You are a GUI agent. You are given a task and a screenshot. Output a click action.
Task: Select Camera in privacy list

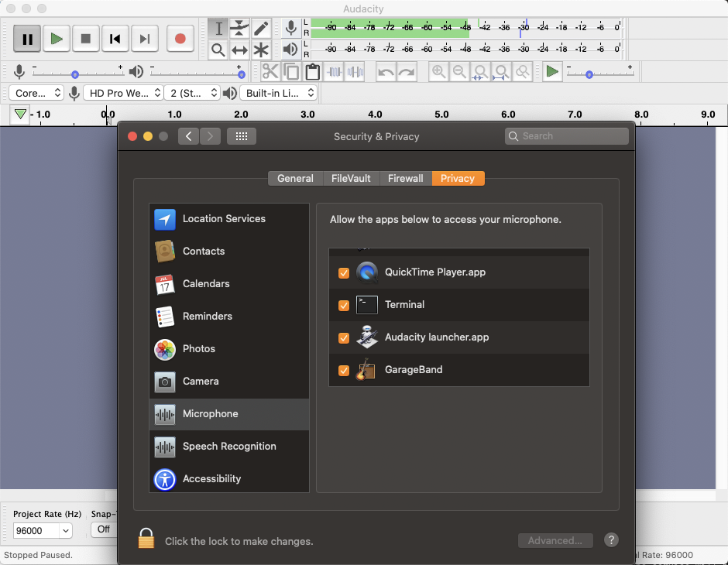click(x=229, y=382)
